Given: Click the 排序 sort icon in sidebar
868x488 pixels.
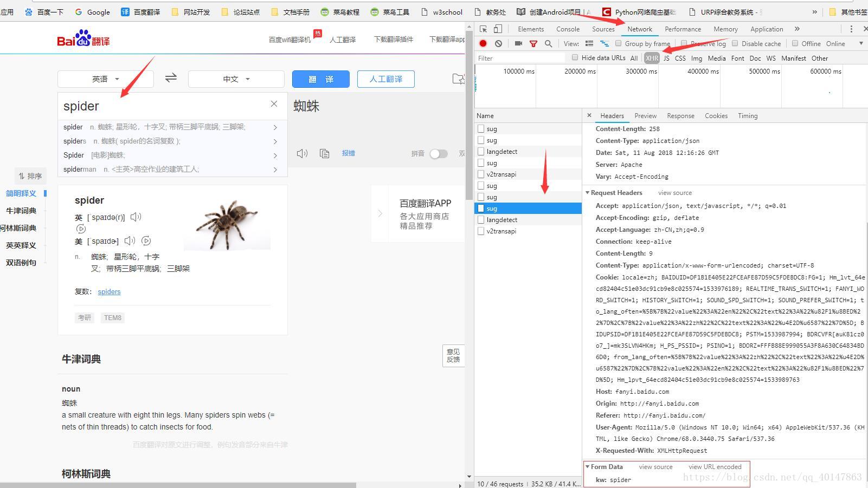Looking at the screenshot, I should click(22, 176).
